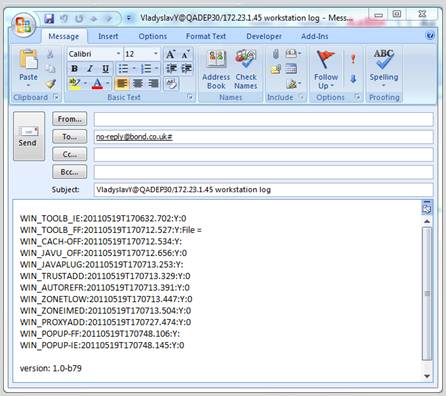
Task: Attach a file using the paperclip icon
Action: point(276,54)
